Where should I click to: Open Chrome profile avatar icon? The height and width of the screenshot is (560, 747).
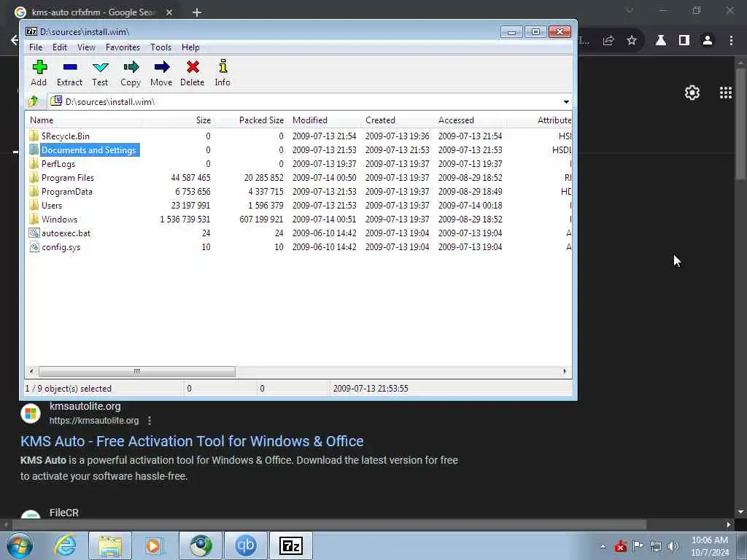point(708,41)
